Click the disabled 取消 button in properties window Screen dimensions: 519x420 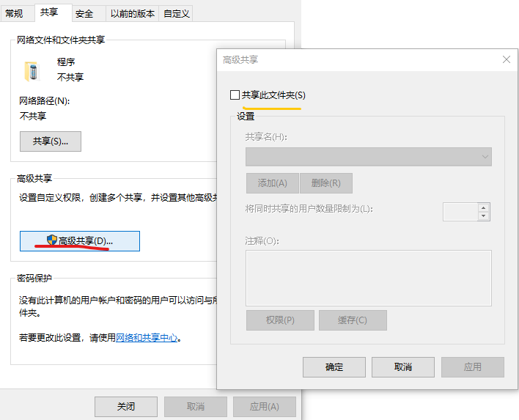(196, 406)
